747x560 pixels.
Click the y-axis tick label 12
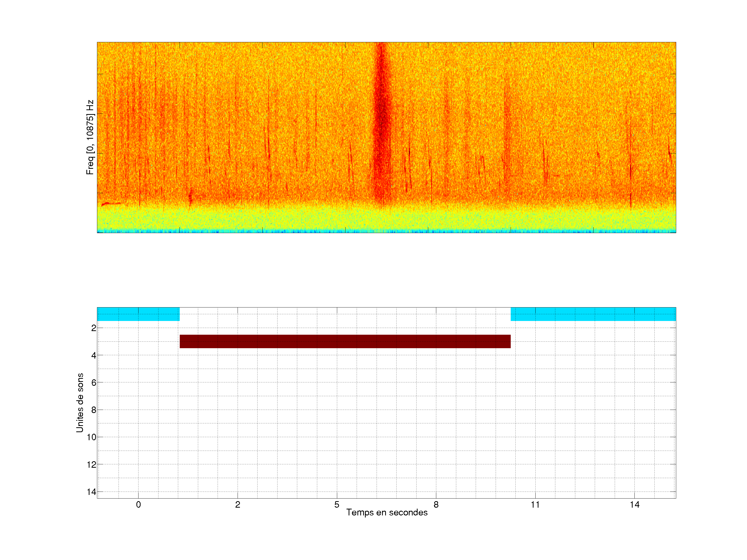point(92,465)
